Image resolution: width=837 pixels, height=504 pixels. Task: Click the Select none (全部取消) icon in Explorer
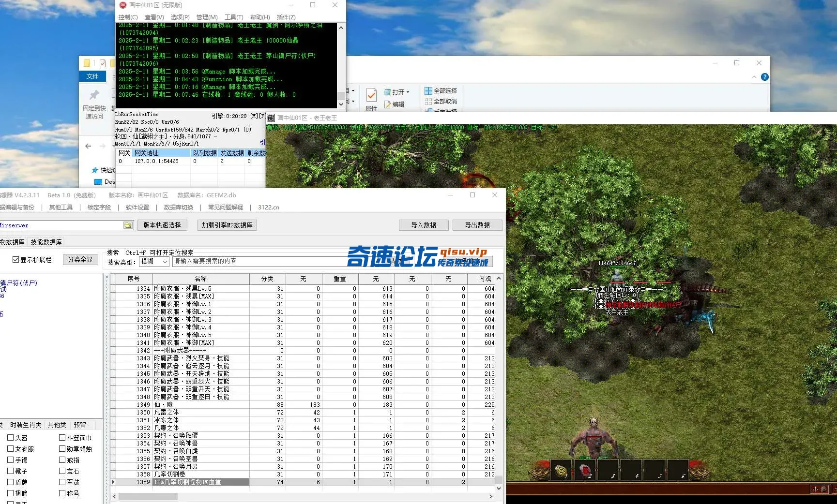[x=428, y=101]
